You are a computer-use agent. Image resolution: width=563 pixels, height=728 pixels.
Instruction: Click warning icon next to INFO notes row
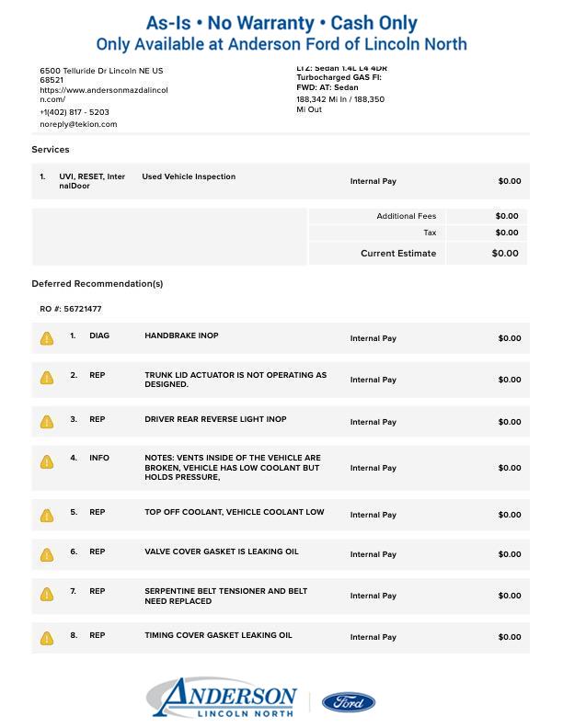47,461
